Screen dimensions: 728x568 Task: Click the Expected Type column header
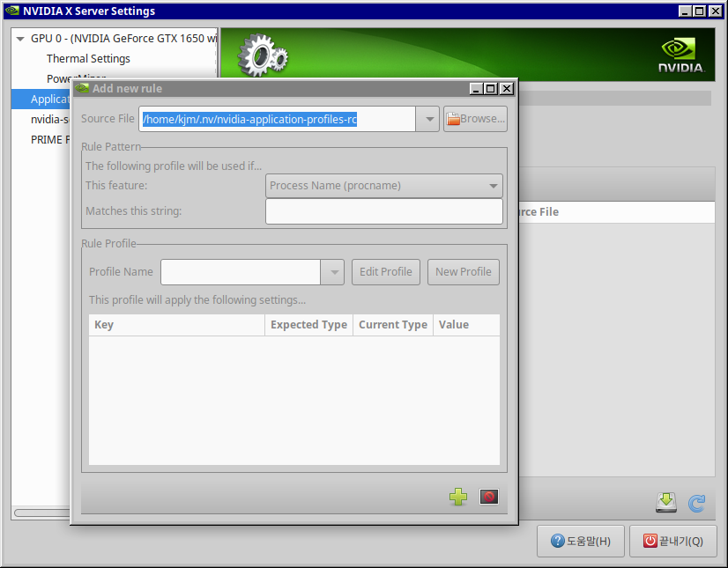(x=308, y=325)
